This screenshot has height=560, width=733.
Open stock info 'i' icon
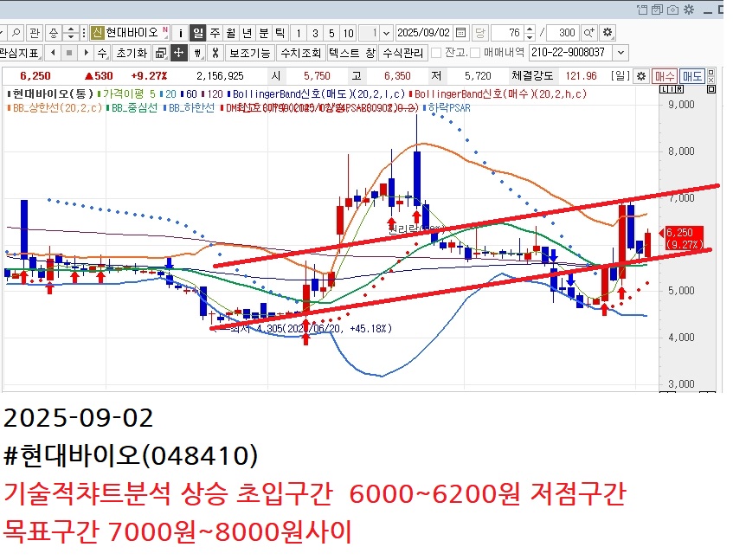(x=181, y=33)
